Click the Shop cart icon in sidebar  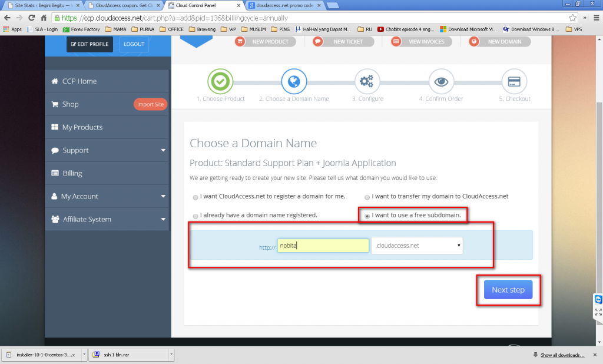[x=55, y=104]
